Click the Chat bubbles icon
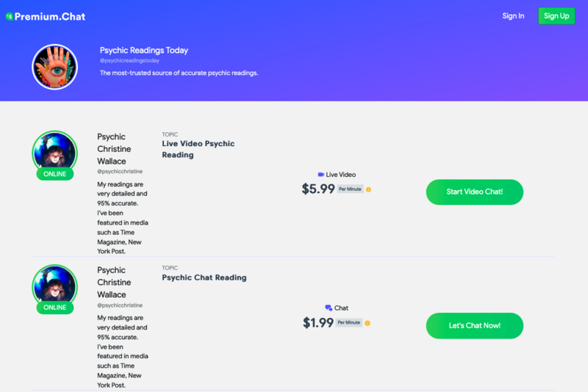Screen dimensions: 588x392 329,308
